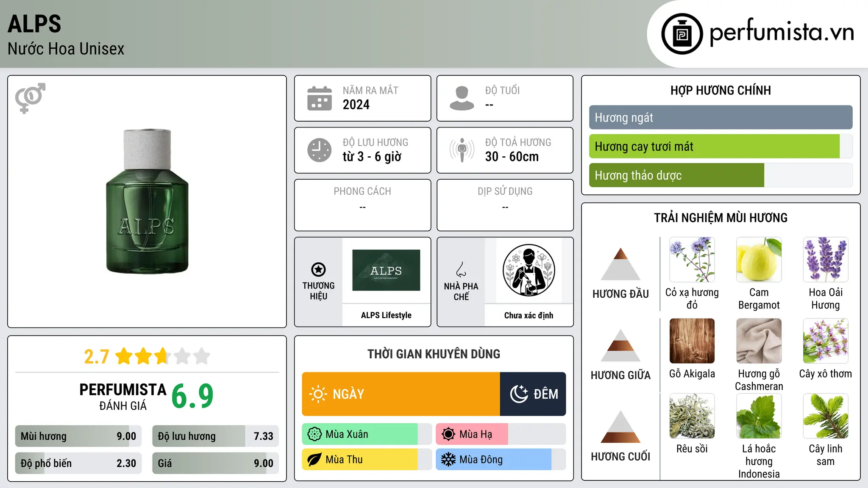Image resolution: width=868 pixels, height=488 pixels.
Task: Click the Hương cay tươi mát accord bar
Action: pyautogui.click(x=721, y=147)
